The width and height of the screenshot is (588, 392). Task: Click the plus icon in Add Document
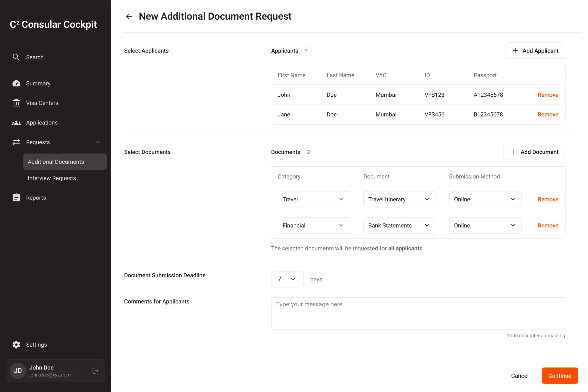click(x=513, y=152)
